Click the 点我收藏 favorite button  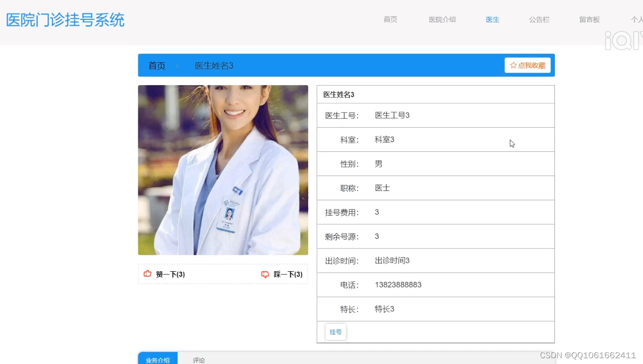click(527, 65)
